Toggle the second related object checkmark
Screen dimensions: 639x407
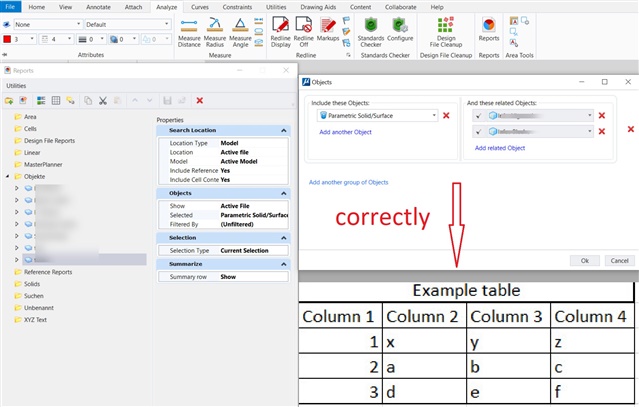tap(478, 132)
